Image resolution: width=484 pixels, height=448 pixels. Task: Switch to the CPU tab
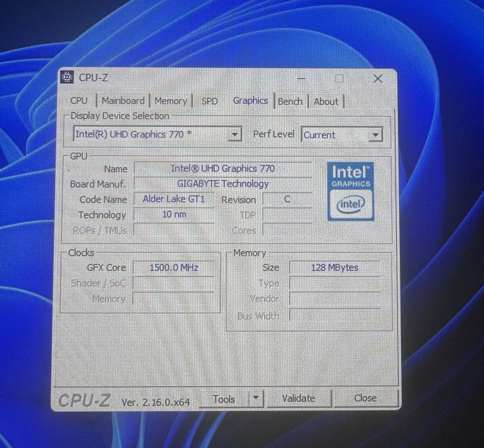point(79,101)
